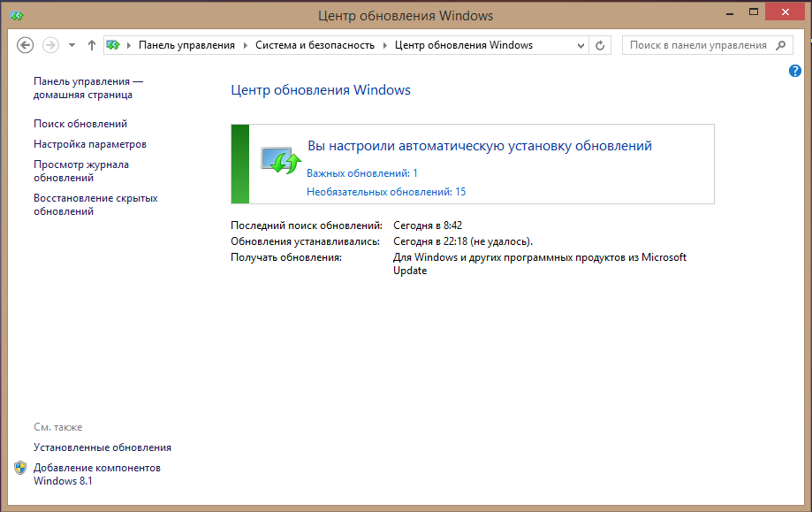Maximize the Центр обновления window
Viewport: 812px width, 512px height.
(x=754, y=12)
